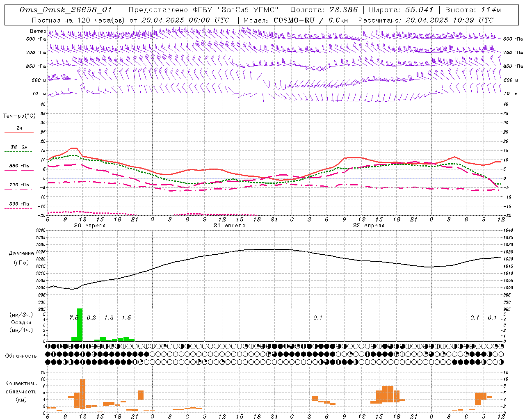Click the Широта: 55.041 value
Screen dimensions: 525x420
(401, 10)
